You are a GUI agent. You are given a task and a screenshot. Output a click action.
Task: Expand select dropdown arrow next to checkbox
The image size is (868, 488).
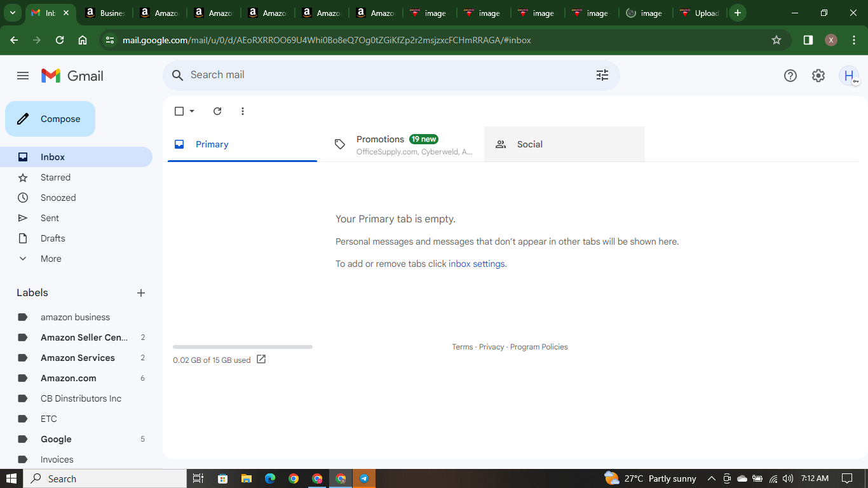pos(192,111)
